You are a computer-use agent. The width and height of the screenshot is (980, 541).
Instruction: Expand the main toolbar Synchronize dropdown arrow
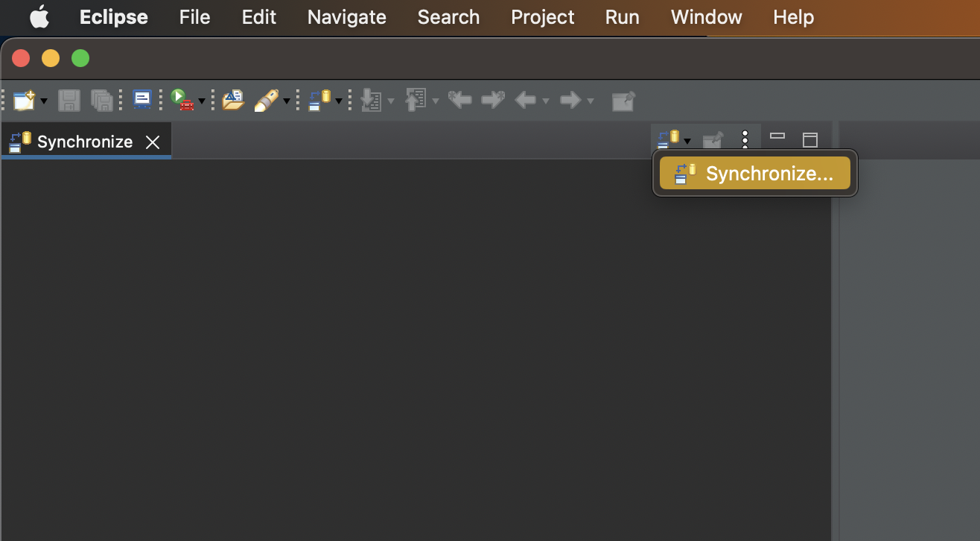coord(339,101)
